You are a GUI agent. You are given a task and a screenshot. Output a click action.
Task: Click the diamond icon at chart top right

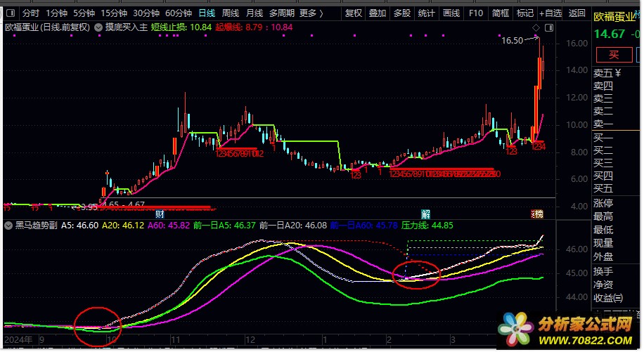[536, 28]
